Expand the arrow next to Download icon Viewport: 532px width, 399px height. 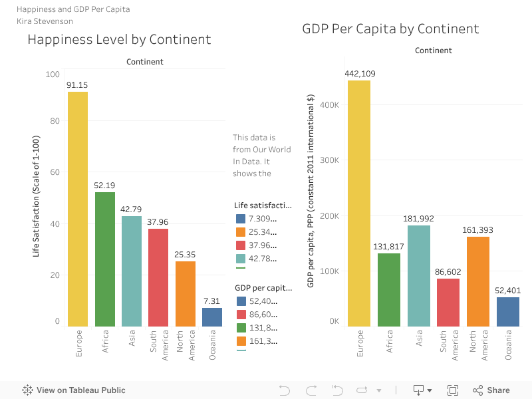click(430, 391)
